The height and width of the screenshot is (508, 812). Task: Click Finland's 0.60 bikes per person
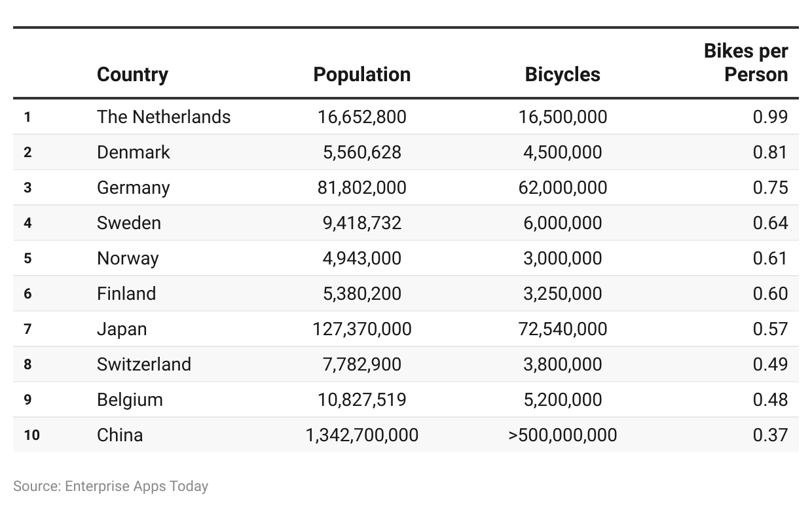point(770,293)
